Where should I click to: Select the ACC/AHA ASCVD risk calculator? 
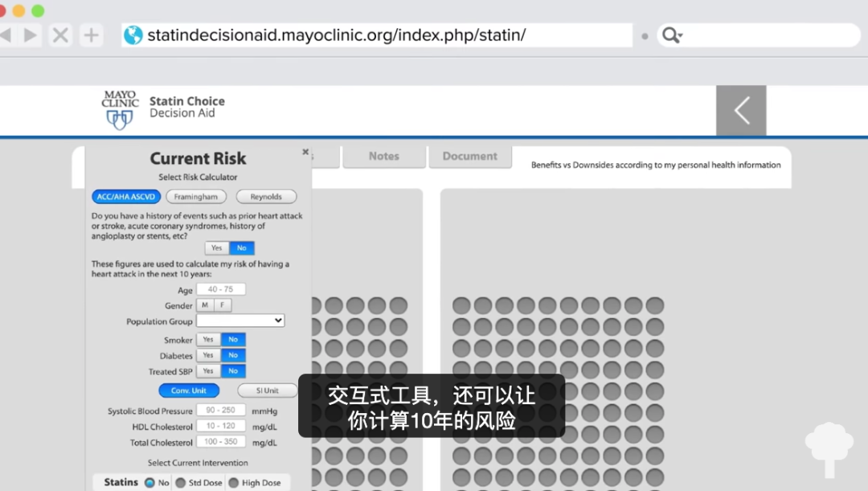pos(126,197)
